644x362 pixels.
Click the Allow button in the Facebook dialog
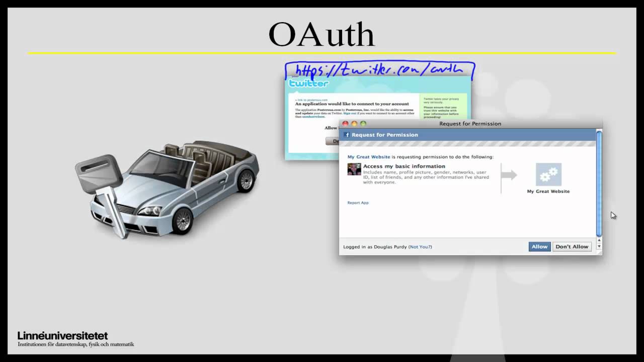click(x=539, y=247)
